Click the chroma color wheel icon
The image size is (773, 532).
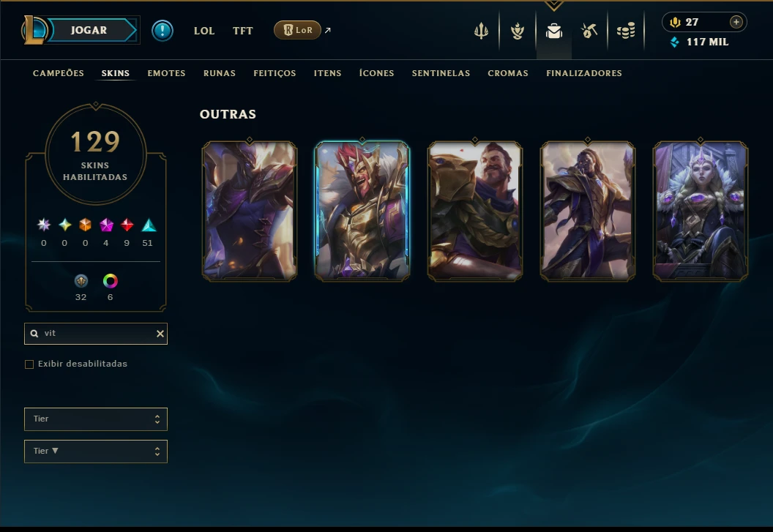pyautogui.click(x=110, y=281)
